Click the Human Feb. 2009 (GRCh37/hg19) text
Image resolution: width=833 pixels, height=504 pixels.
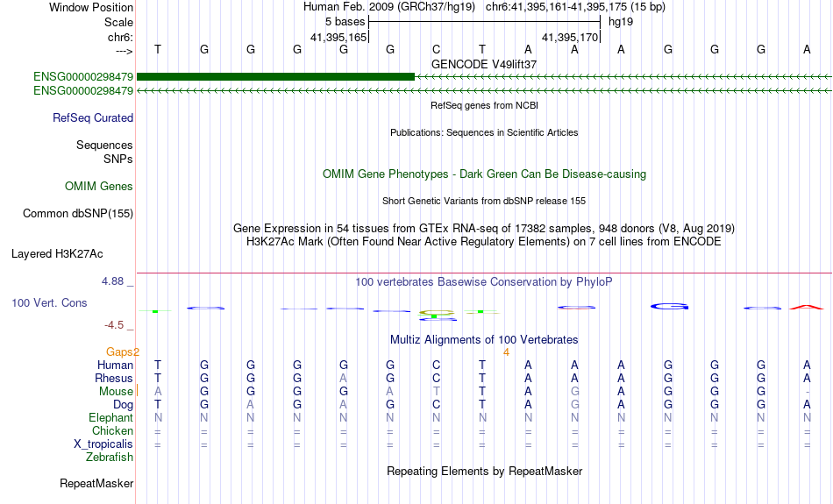[x=389, y=7]
